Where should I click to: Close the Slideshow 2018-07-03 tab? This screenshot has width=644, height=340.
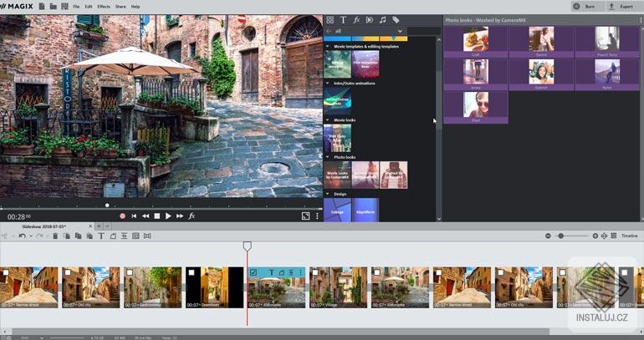(x=91, y=226)
